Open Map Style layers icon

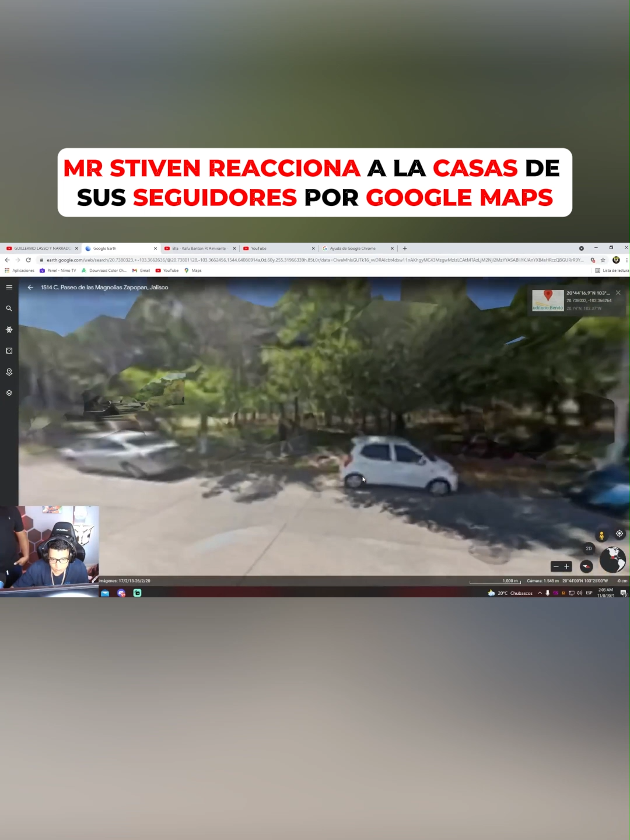(9, 393)
